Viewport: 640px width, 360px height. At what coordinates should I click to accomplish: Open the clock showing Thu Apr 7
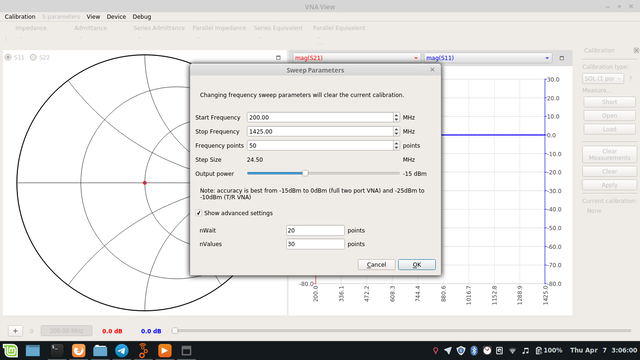click(x=603, y=350)
